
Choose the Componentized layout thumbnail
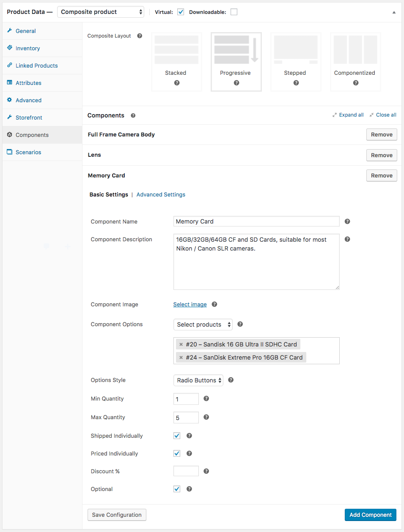pyautogui.click(x=355, y=62)
